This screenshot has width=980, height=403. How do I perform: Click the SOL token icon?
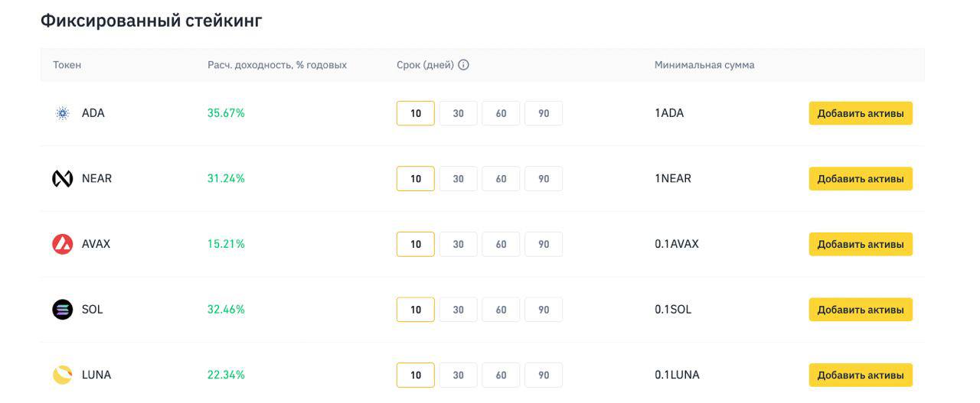pos(62,310)
